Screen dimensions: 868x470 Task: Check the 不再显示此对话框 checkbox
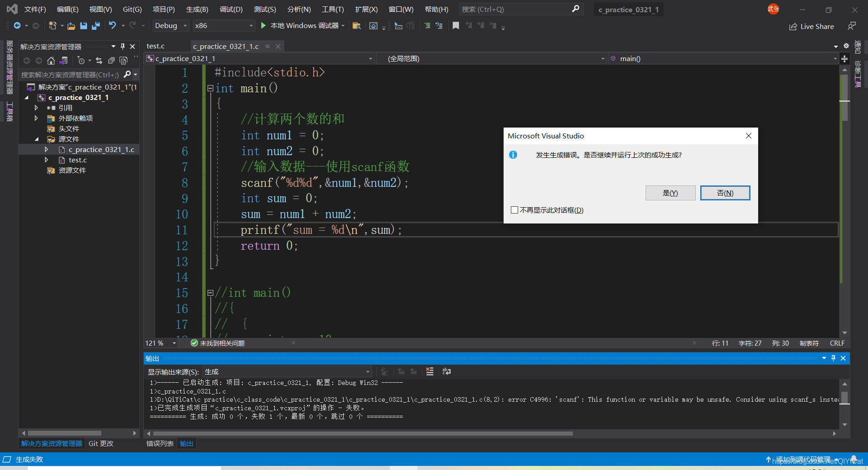pos(514,210)
